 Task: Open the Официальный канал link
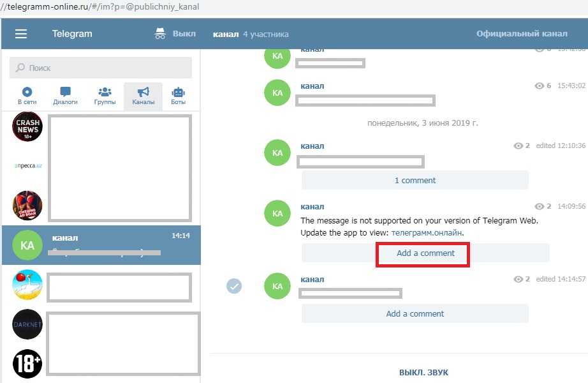click(x=522, y=34)
